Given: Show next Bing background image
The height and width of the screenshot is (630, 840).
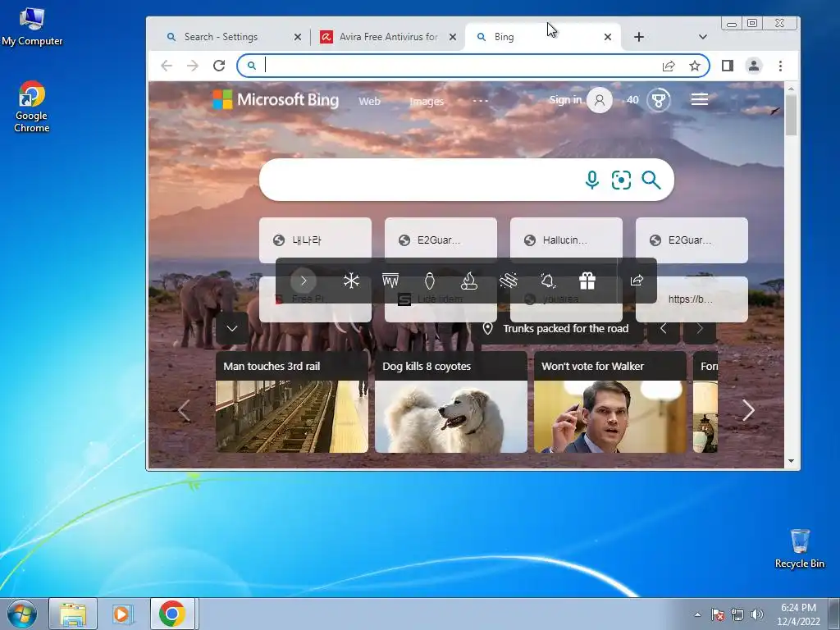Looking at the screenshot, I should pyautogui.click(x=700, y=328).
